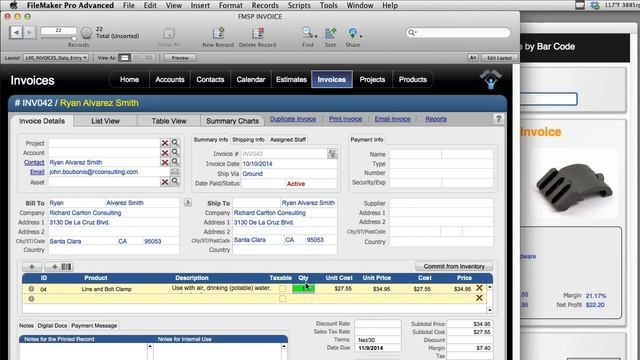This screenshot has height=360, width=640.
Task: Open the Shipping Info tab
Action: 248,140
